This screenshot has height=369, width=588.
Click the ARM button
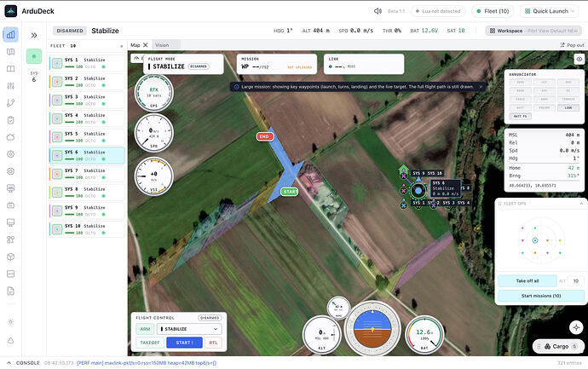coord(145,329)
